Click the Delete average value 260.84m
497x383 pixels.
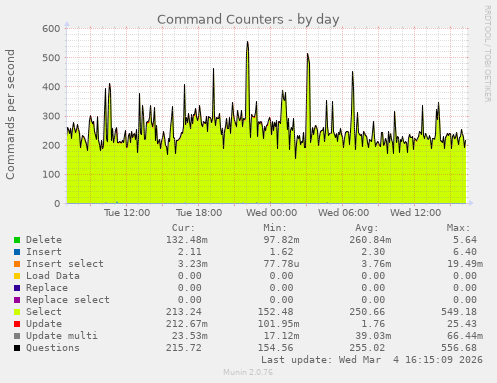tap(370, 240)
